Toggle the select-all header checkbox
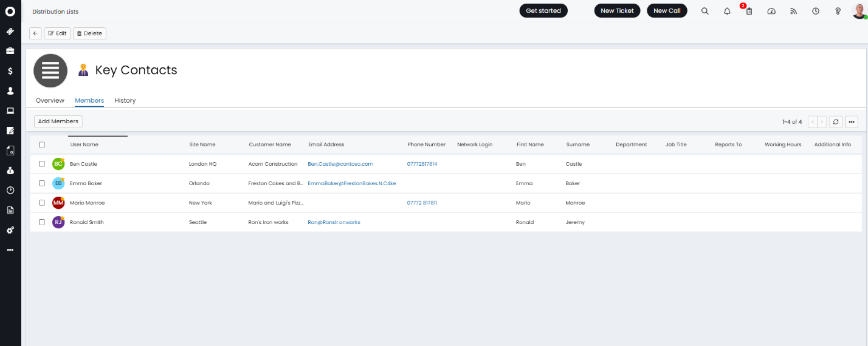This screenshot has height=346, width=868. coord(42,144)
